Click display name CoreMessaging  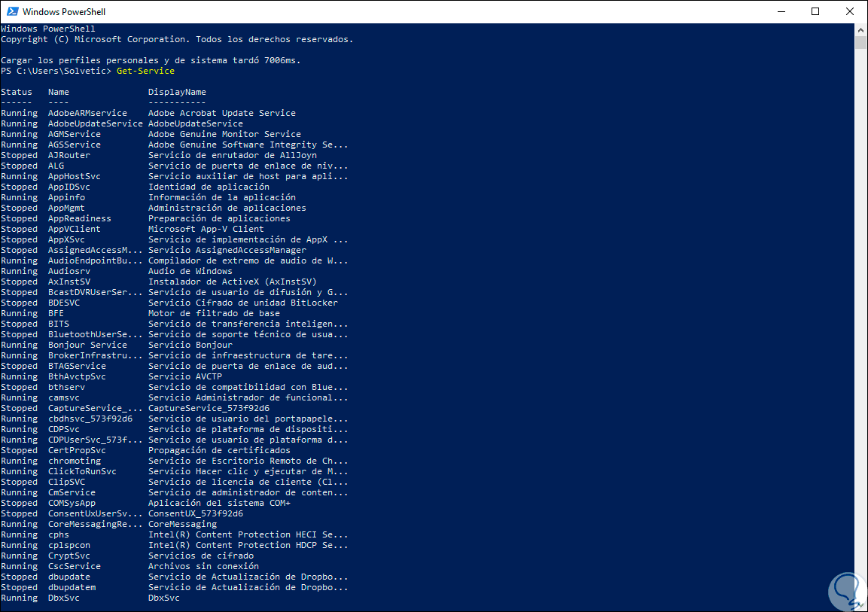(x=183, y=524)
